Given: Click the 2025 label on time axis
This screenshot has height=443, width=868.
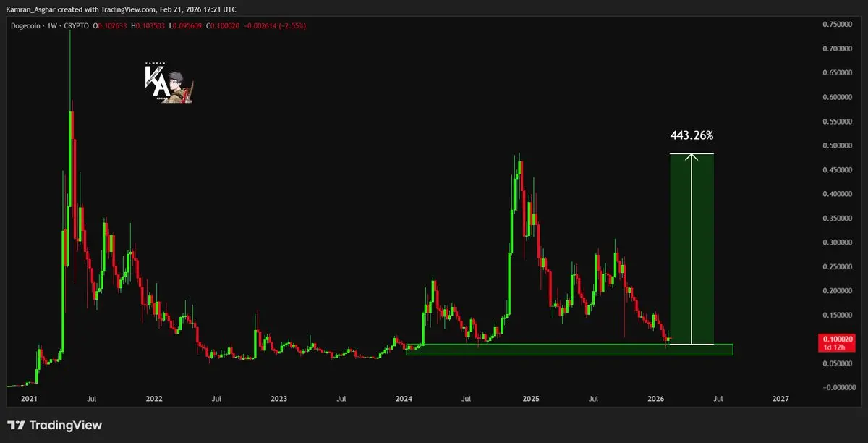Looking at the screenshot, I should click(531, 399).
